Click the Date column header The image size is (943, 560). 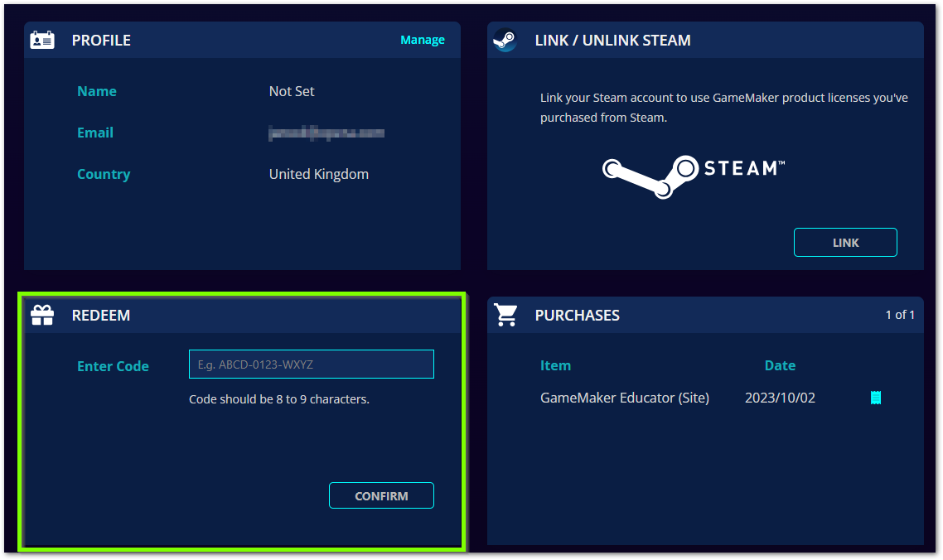pyautogui.click(x=780, y=365)
